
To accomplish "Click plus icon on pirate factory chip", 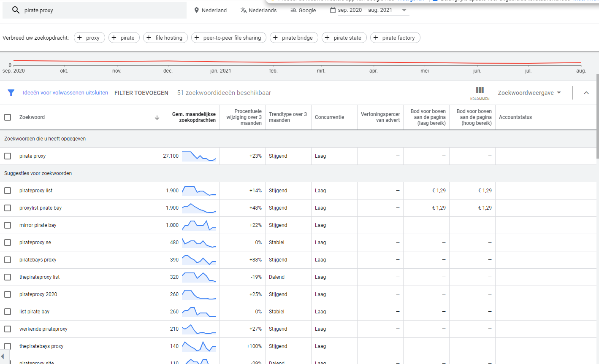I will pos(376,38).
